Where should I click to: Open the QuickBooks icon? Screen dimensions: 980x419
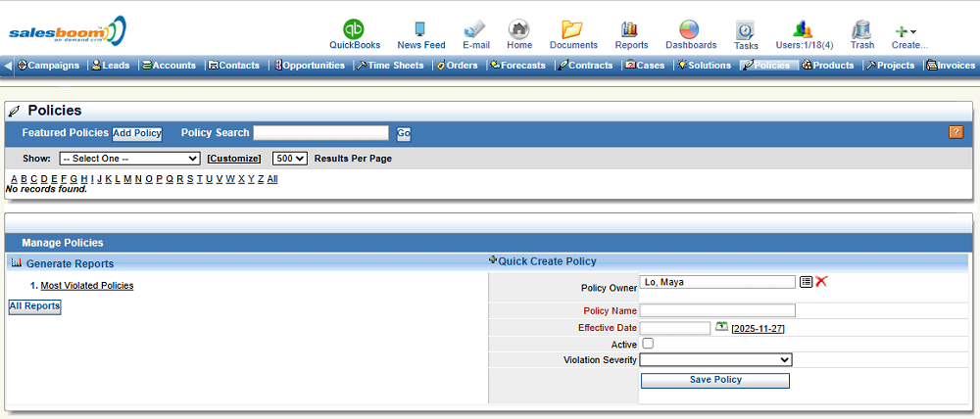(354, 28)
